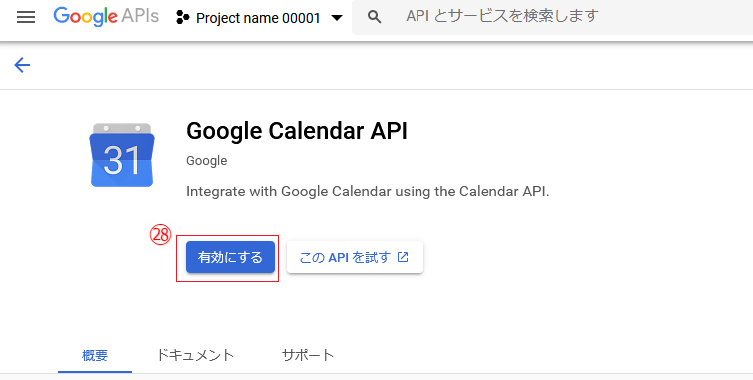Viewport: 753px width, 380px height.
Task: Click the この API を試す button
Action: (x=355, y=257)
